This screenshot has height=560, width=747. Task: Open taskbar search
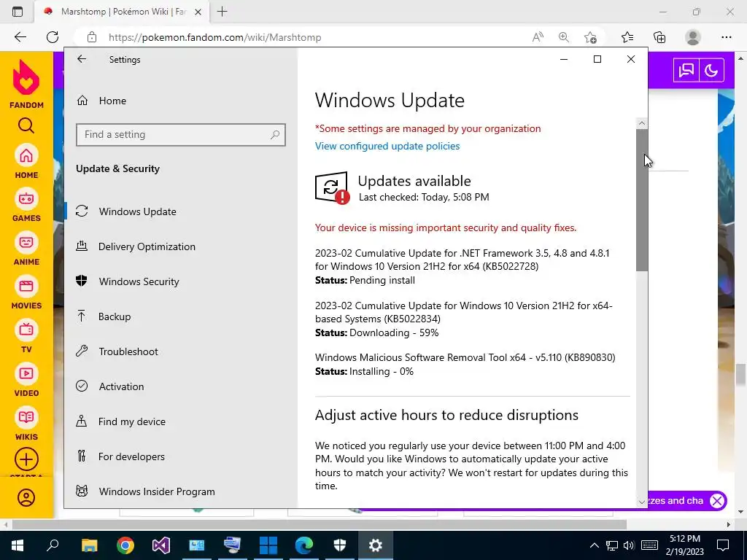53,545
